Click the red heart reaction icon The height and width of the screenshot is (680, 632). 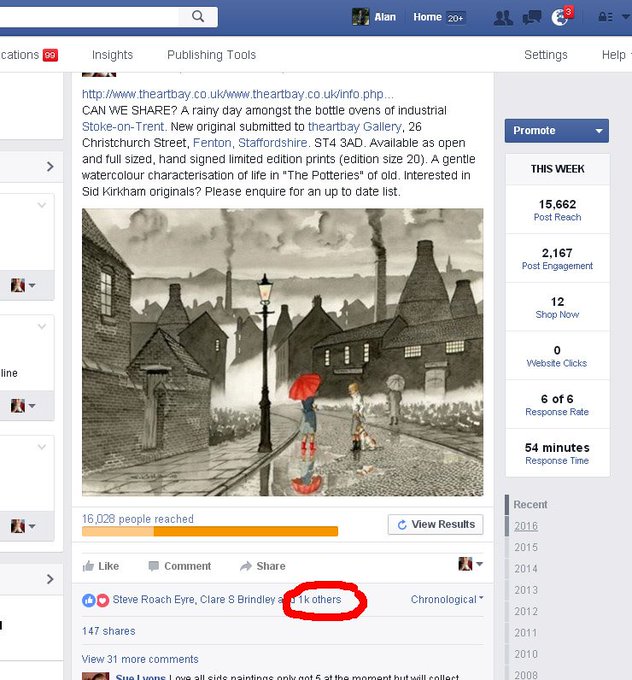(x=102, y=600)
